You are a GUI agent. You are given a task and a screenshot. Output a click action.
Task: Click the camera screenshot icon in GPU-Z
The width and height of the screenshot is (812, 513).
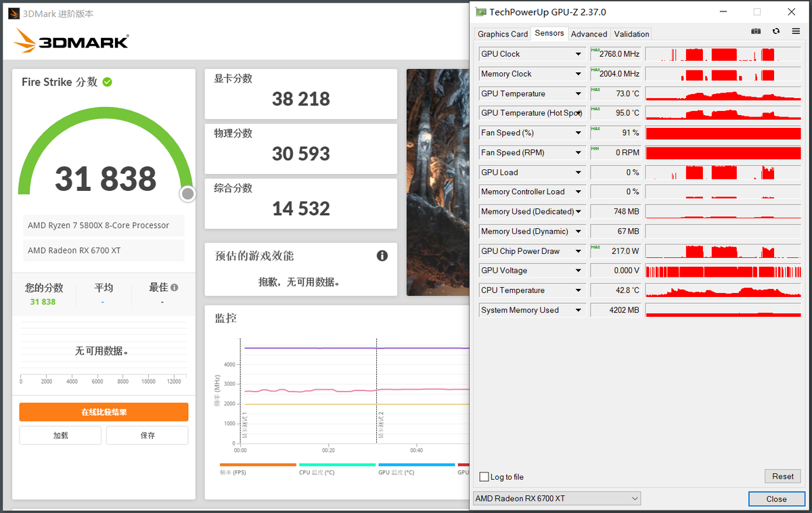coord(756,31)
